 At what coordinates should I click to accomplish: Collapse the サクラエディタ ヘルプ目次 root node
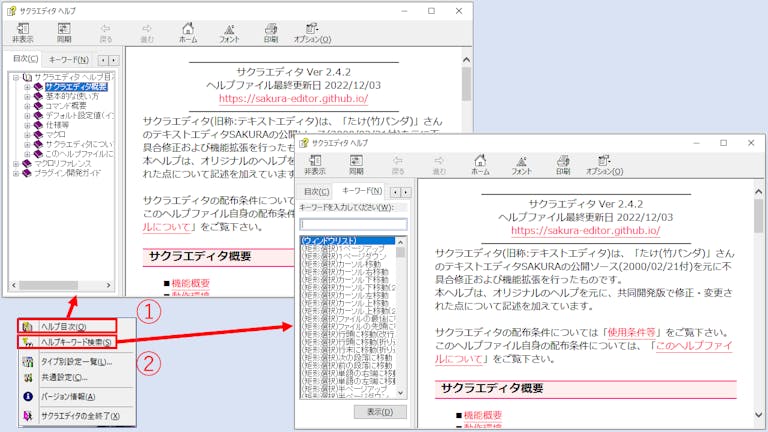16,77
